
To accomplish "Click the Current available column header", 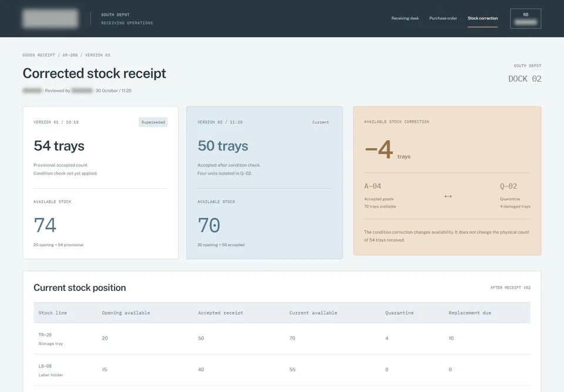I will coord(313,313).
